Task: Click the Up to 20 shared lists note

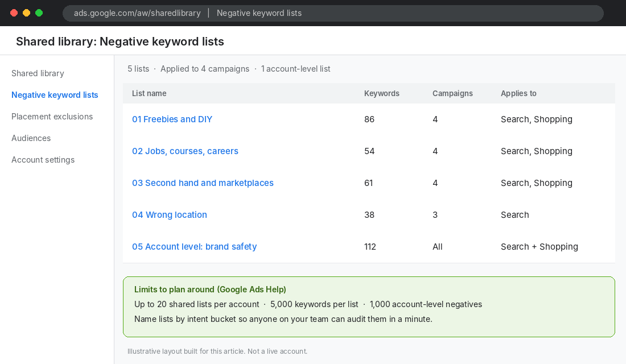Action: 196,304
